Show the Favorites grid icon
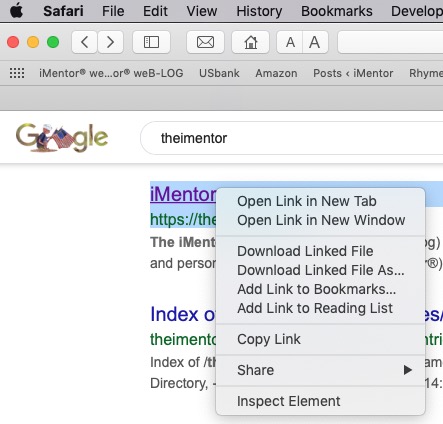443x424 pixels. tap(17, 73)
